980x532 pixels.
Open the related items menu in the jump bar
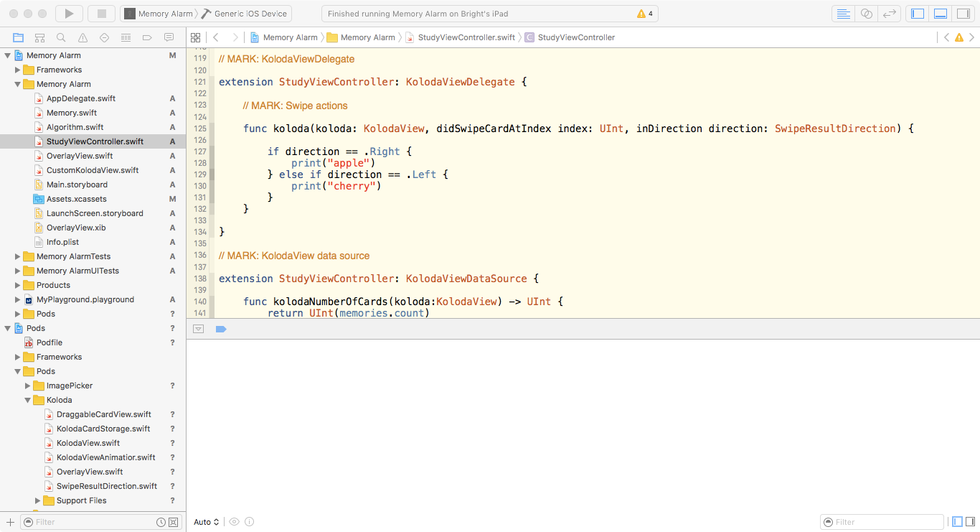tap(195, 37)
